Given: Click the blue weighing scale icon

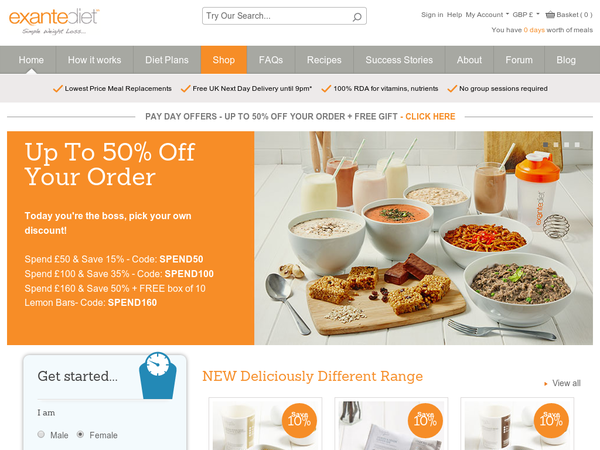Looking at the screenshot, I should point(158,375).
